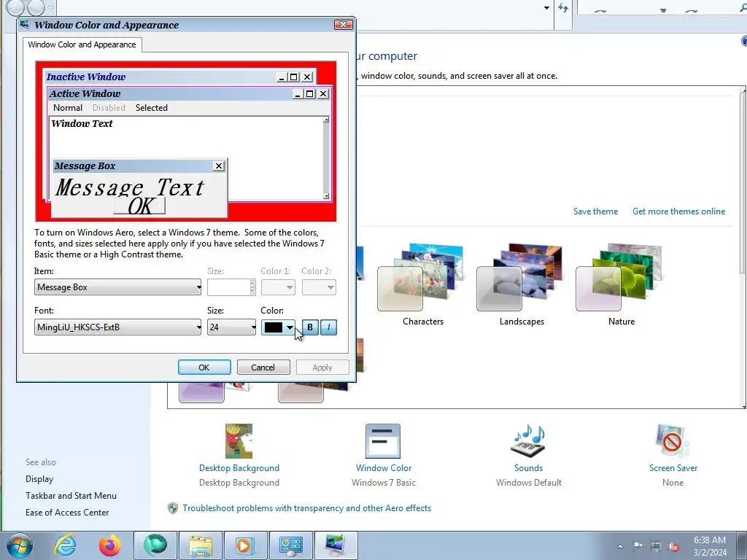Click the preview window scrollbar down arrow
This screenshot has width=747, height=560.
pyautogui.click(x=326, y=195)
